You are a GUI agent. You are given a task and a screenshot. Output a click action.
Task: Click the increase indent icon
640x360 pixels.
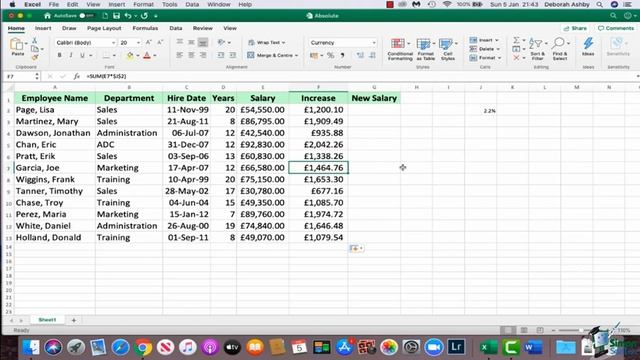click(x=233, y=55)
